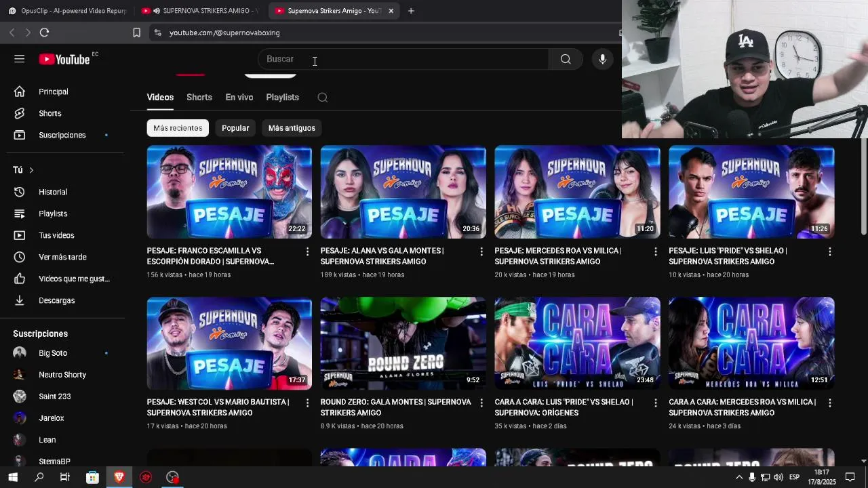The width and height of the screenshot is (868, 488).
Task: Open Franco Escamilla vs Escorpión Dorado thumbnail
Action: (x=229, y=192)
